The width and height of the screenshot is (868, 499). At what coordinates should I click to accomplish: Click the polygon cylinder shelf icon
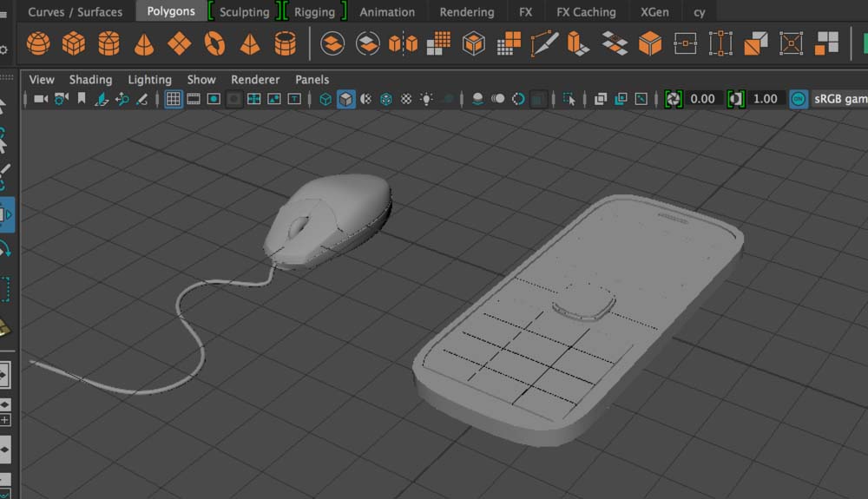108,43
